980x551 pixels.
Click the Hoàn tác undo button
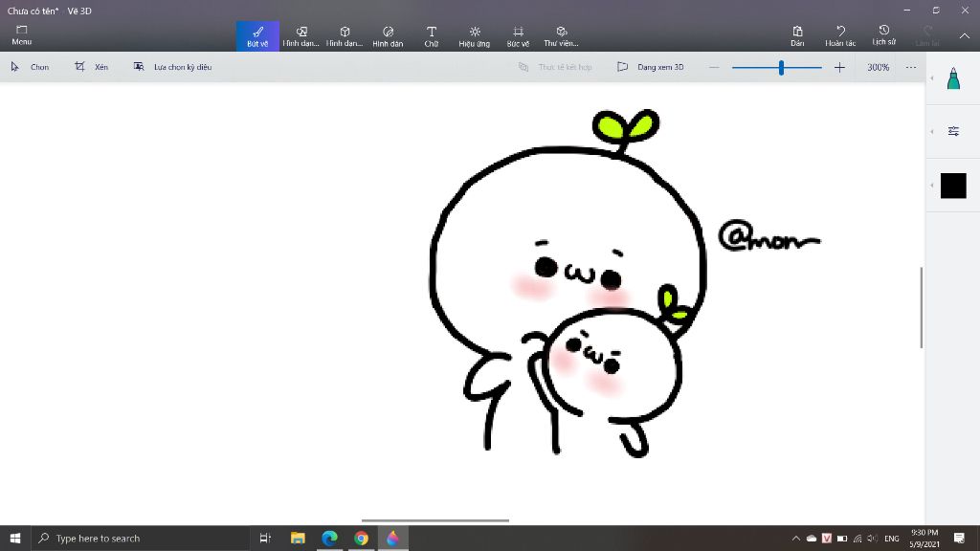tap(840, 36)
